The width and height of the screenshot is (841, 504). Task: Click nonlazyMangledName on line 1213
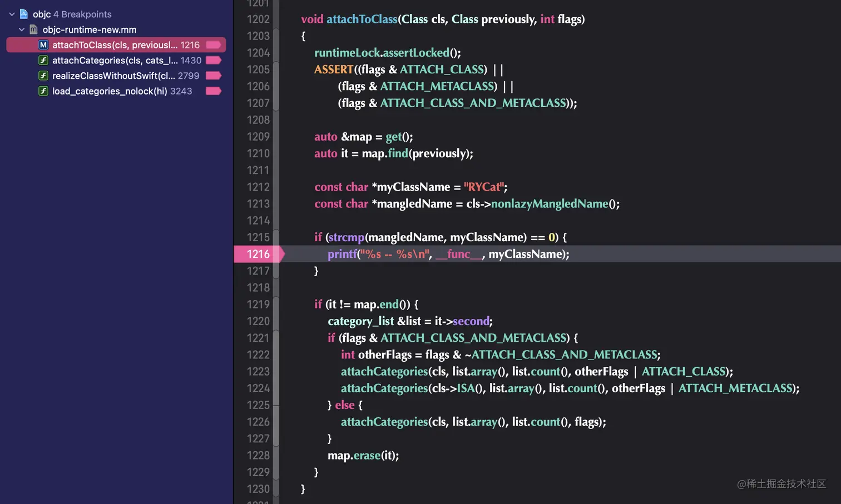(x=550, y=204)
